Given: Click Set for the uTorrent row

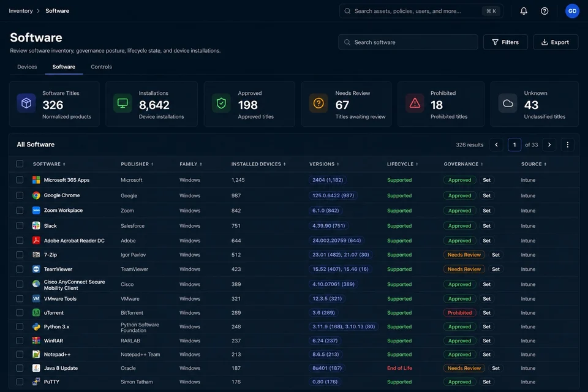Looking at the screenshot, I should point(487,313).
